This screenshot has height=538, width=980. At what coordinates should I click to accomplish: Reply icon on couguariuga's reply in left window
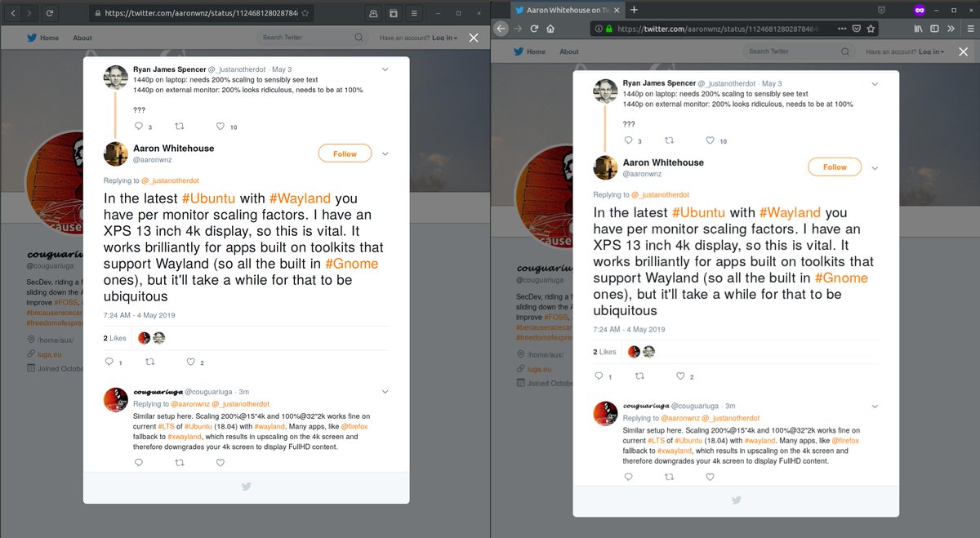pyautogui.click(x=138, y=462)
